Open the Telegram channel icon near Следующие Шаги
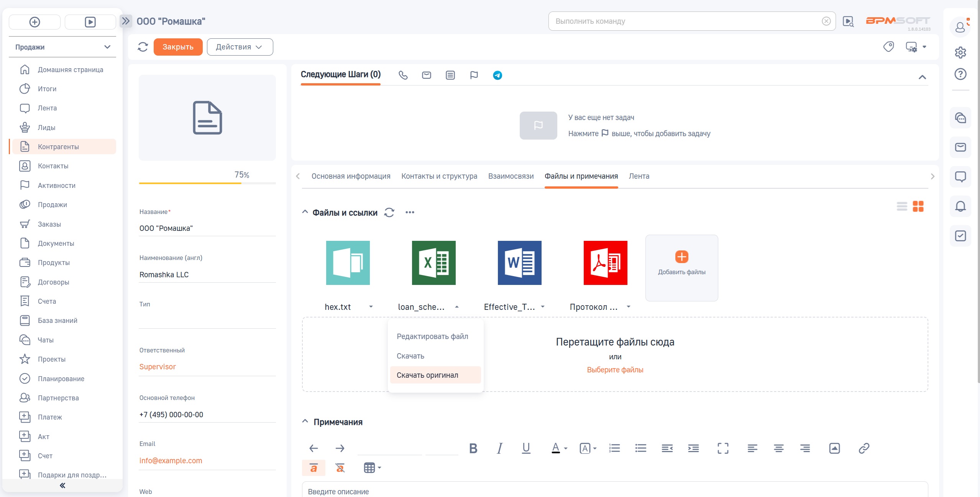This screenshot has height=497, width=980. click(497, 75)
